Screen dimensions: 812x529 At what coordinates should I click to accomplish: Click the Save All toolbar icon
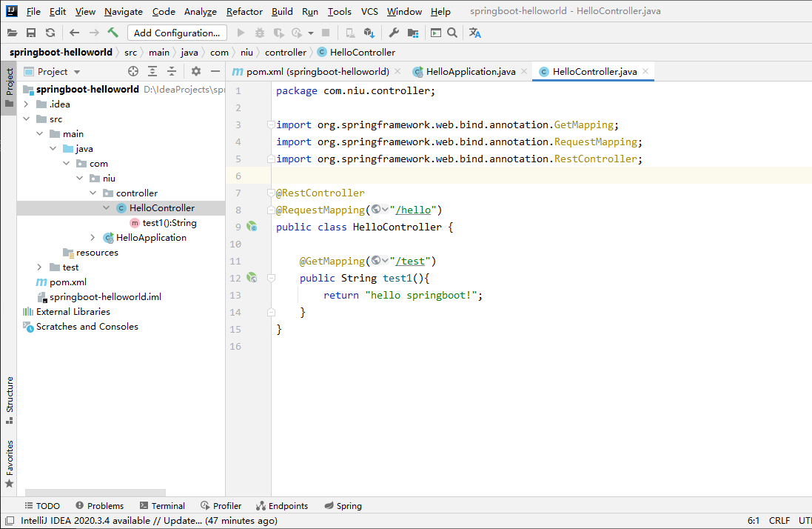[31, 33]
